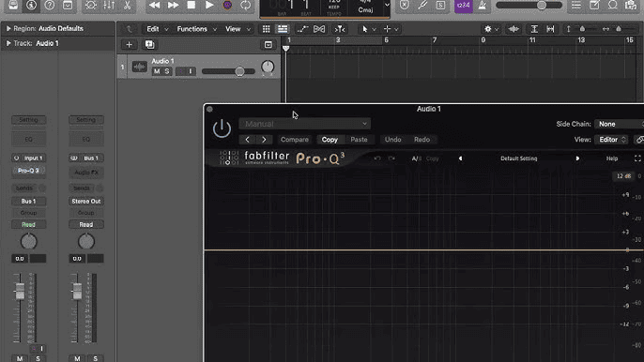The image size is (644, 362).
Task: Mute the Audio 1 track header
Action: coord(157,71)
